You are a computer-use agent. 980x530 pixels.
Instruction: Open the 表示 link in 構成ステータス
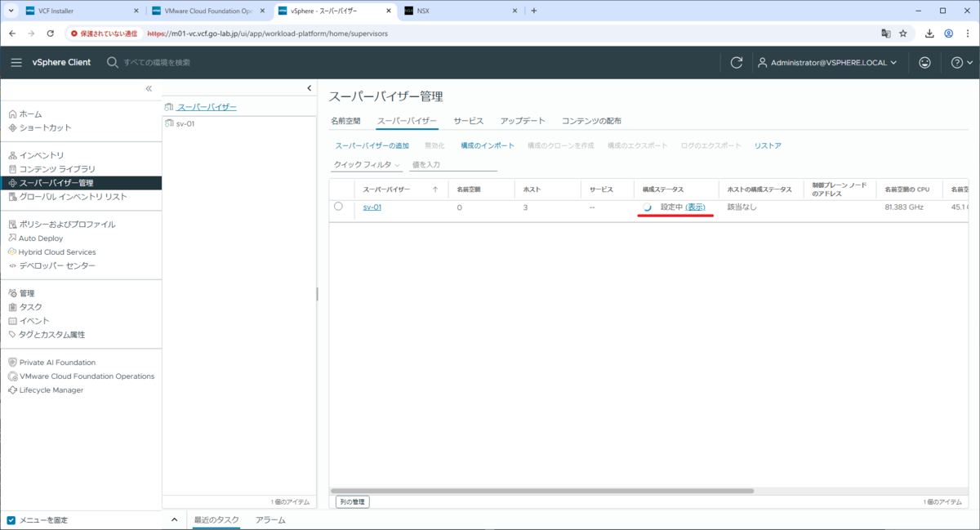695,207
